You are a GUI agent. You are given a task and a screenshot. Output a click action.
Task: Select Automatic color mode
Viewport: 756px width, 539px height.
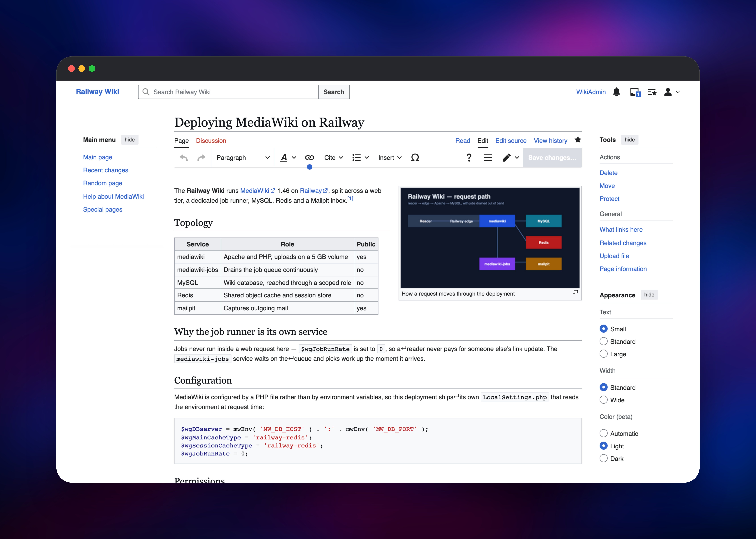(x=604, y=433)
